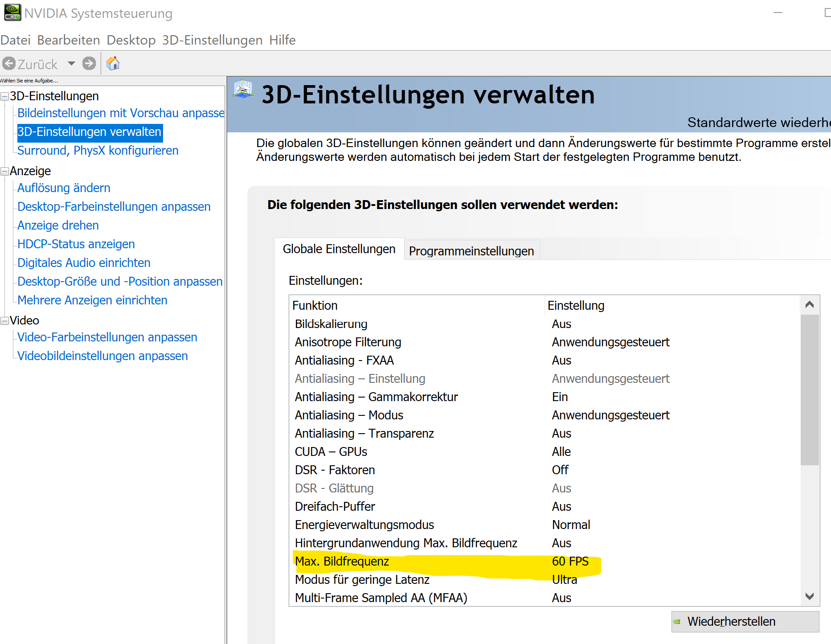Select the Anisotrope Filterung row
Image resolution: width=831 pixels, height=644 pixels.
click(544, 342)
